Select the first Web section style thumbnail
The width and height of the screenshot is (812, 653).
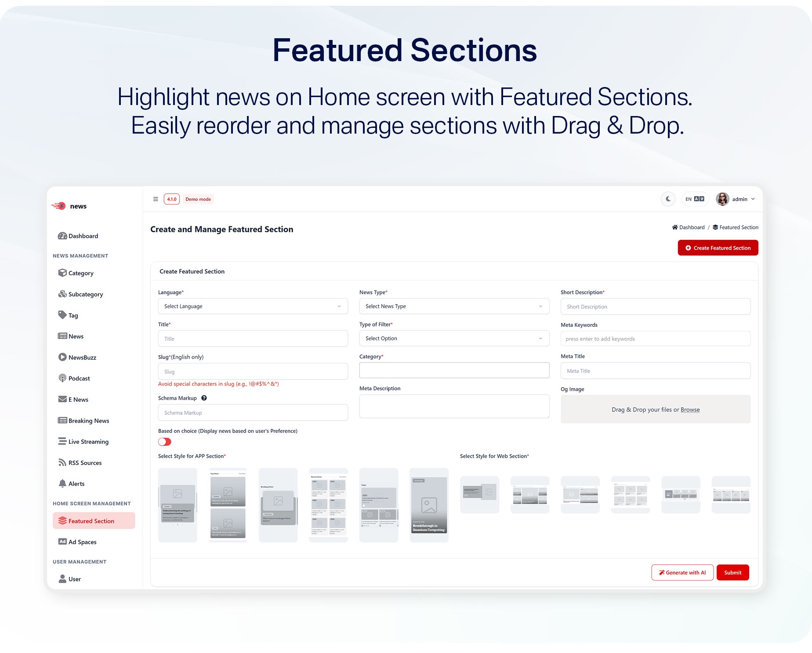point(479,494)
